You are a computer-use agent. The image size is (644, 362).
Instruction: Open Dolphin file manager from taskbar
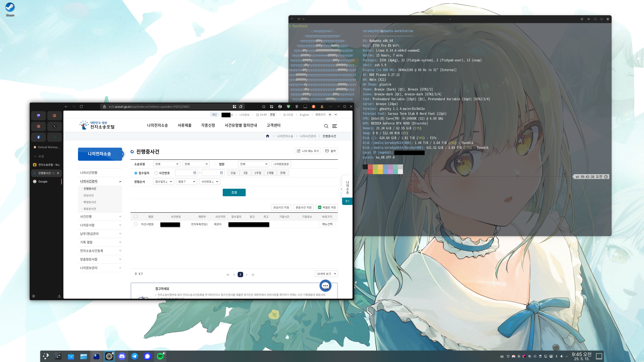[x=84, y=356]
